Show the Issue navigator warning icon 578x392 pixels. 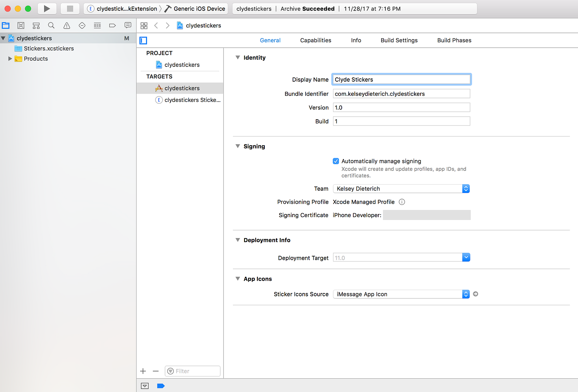pos(67,25)
